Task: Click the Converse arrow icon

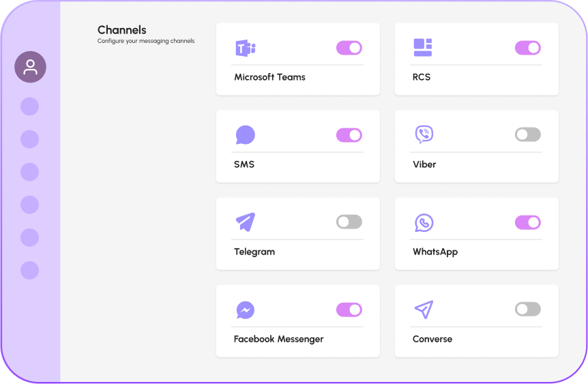Action: (424, 310)
